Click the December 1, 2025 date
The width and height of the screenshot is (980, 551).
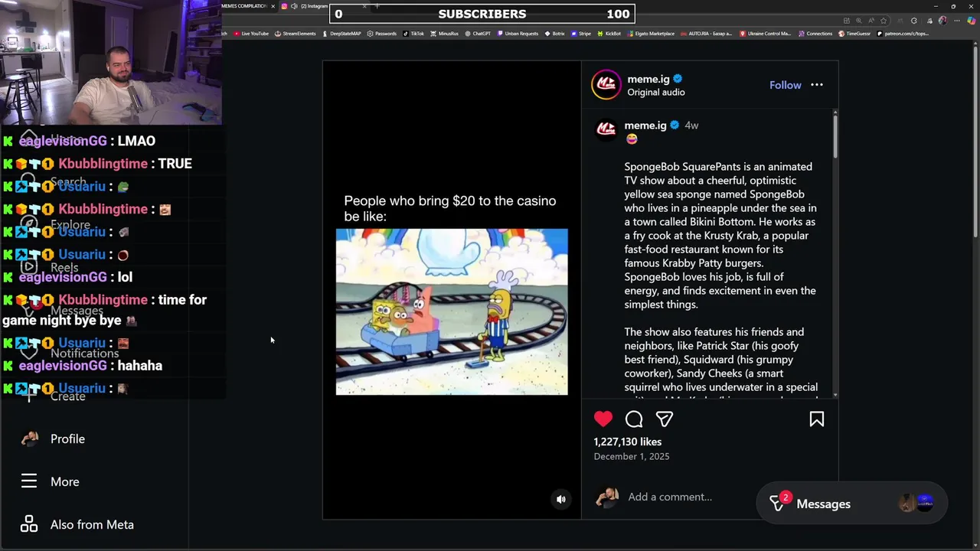pos(632,456)
